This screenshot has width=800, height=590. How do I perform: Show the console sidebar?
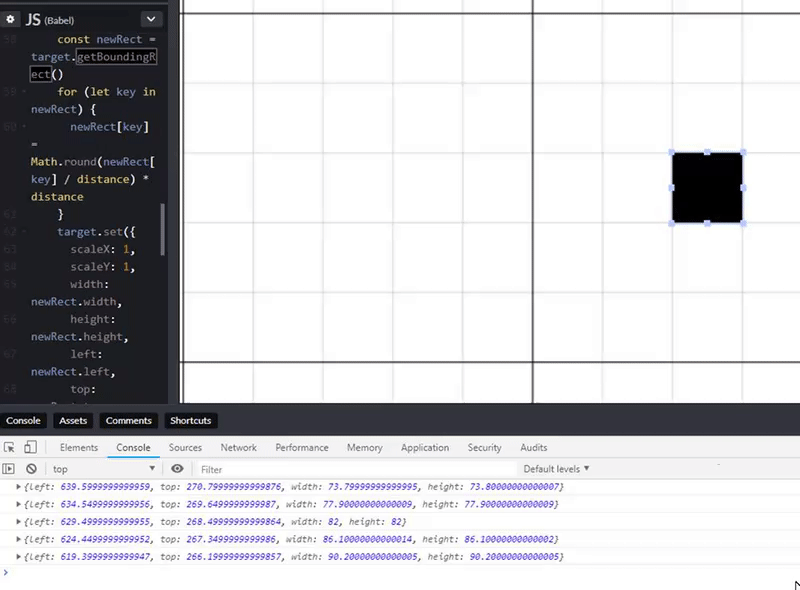click(x=9, y=469)
